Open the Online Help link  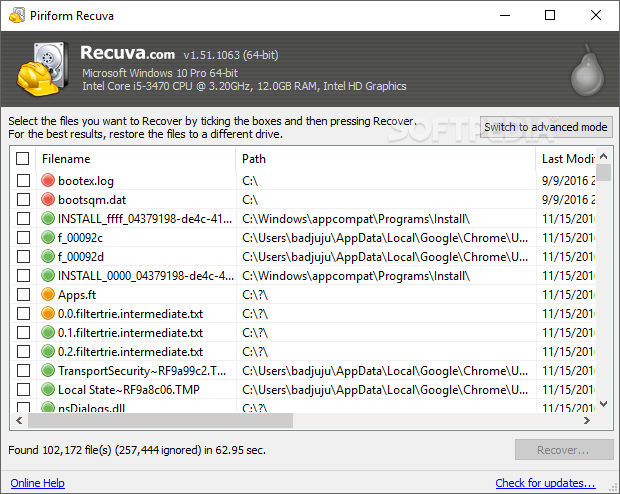[38, 483]
